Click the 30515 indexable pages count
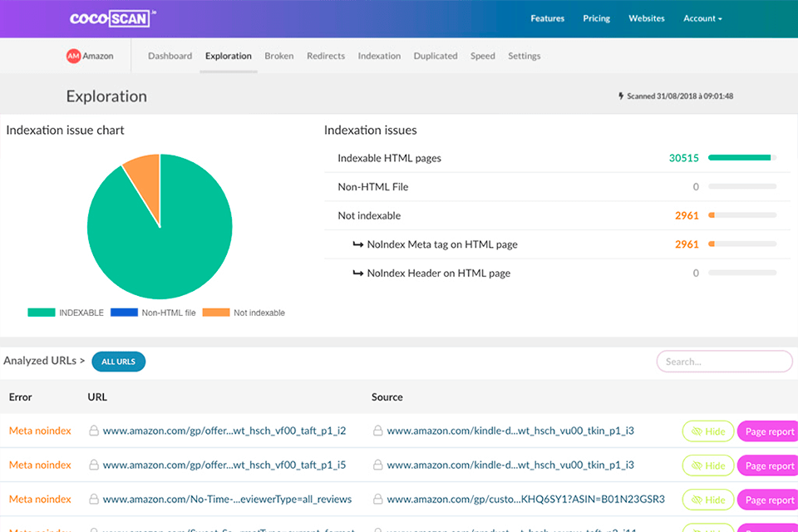Viewport: 798px width, 532px height. point(683,158)
